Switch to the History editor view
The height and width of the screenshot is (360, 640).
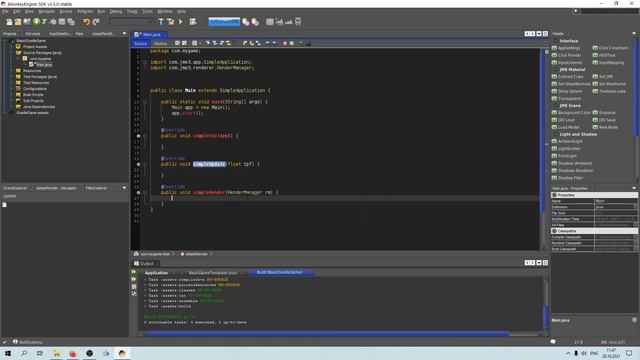pos(160,43)
